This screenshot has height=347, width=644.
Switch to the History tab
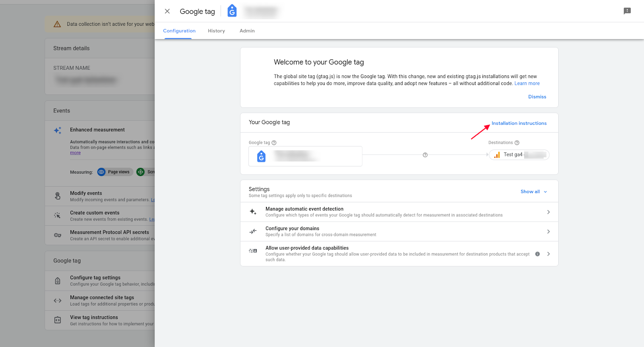[217, 31]
